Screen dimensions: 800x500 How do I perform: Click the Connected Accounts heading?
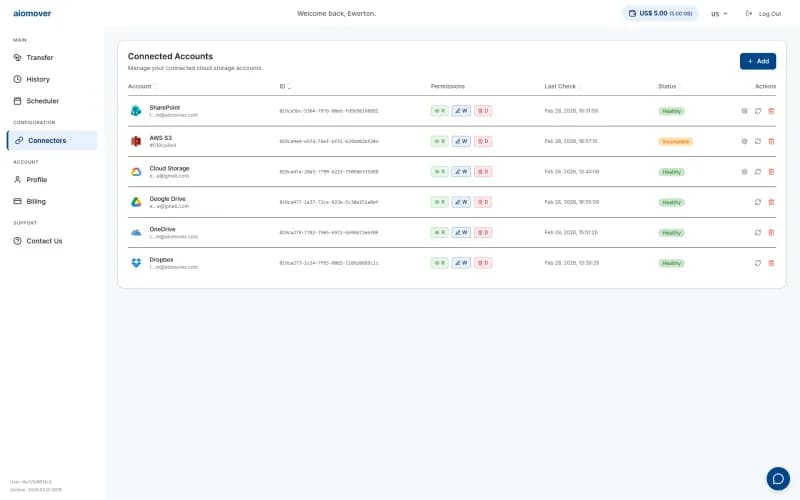point(170,56)
